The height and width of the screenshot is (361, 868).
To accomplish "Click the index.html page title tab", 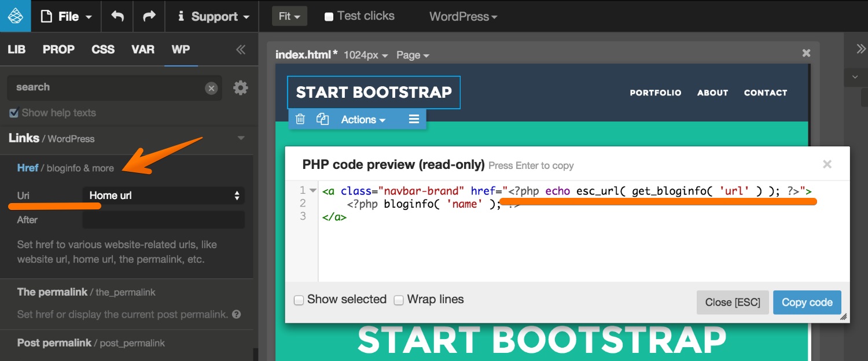I will 307,55.
